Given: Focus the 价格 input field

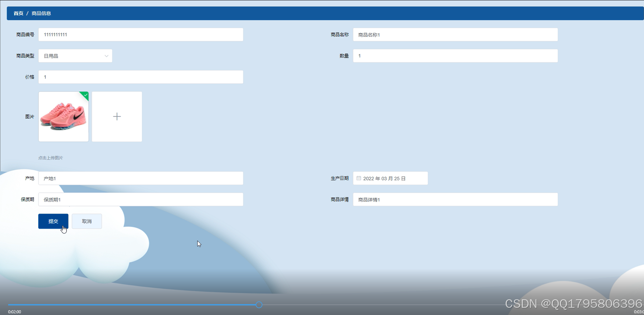Looking at the screenshot, I should click(x=141, y=77).
